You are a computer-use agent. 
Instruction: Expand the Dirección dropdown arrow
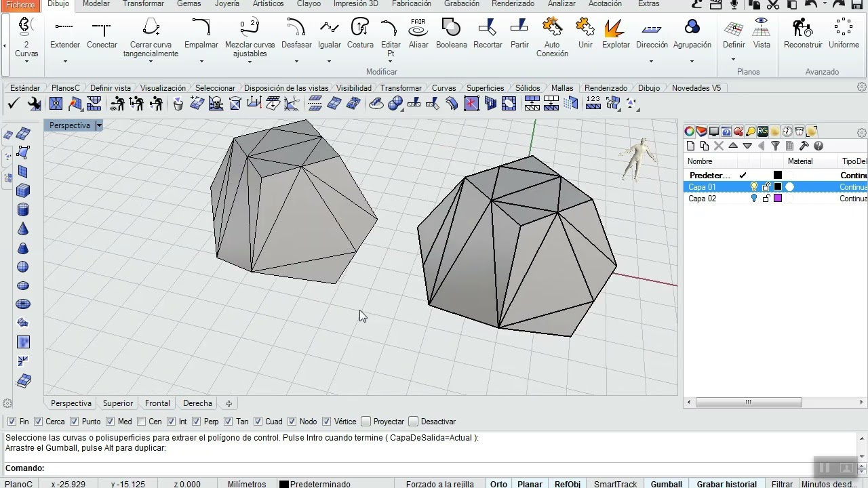[651, 62]
